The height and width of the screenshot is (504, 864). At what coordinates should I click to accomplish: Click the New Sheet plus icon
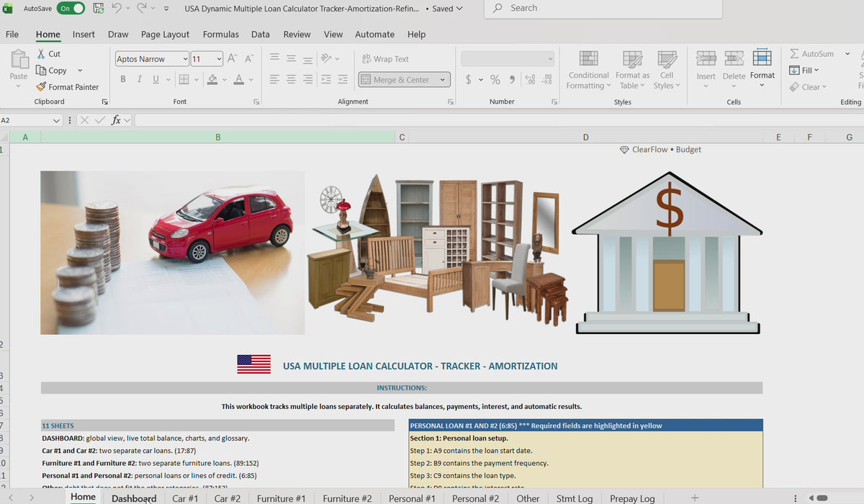pyautogui.click(x=694, y=498)
